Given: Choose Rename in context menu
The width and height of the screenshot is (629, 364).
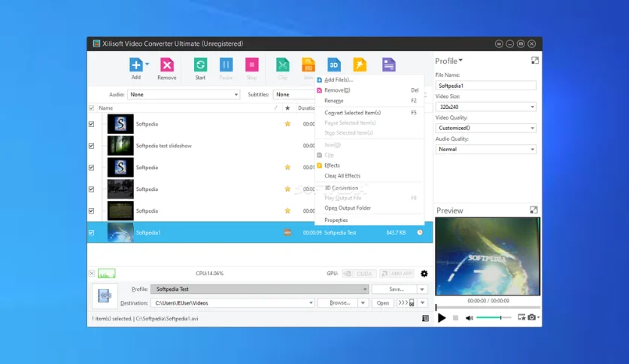Looking at the screenshot, I should point(369,101).
